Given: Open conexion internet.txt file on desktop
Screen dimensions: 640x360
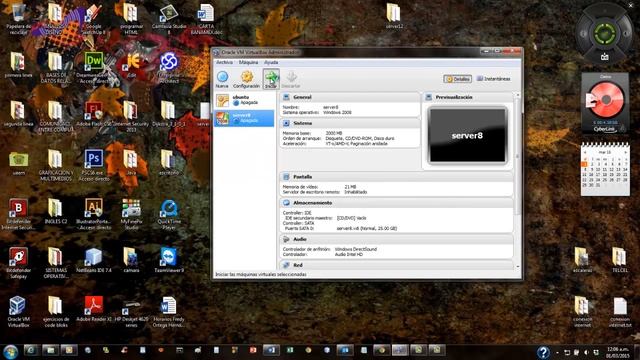Looking at the screenshot, I should coord(620,312).
